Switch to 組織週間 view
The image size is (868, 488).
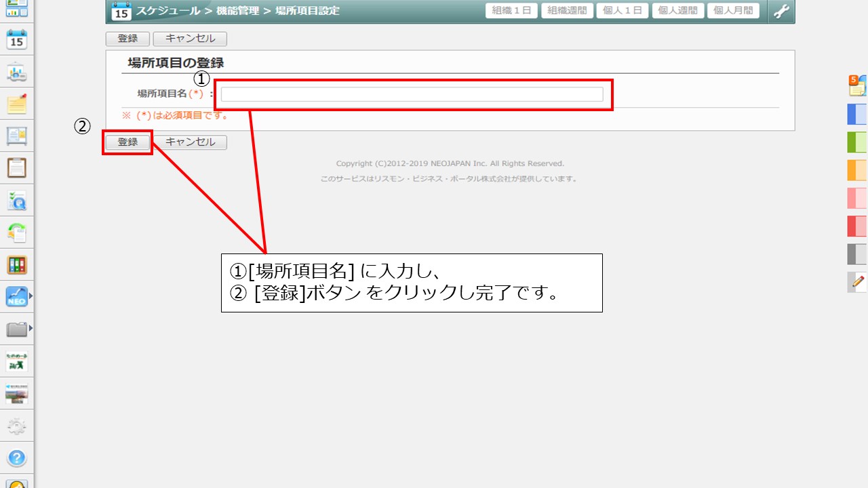(567, 11)
